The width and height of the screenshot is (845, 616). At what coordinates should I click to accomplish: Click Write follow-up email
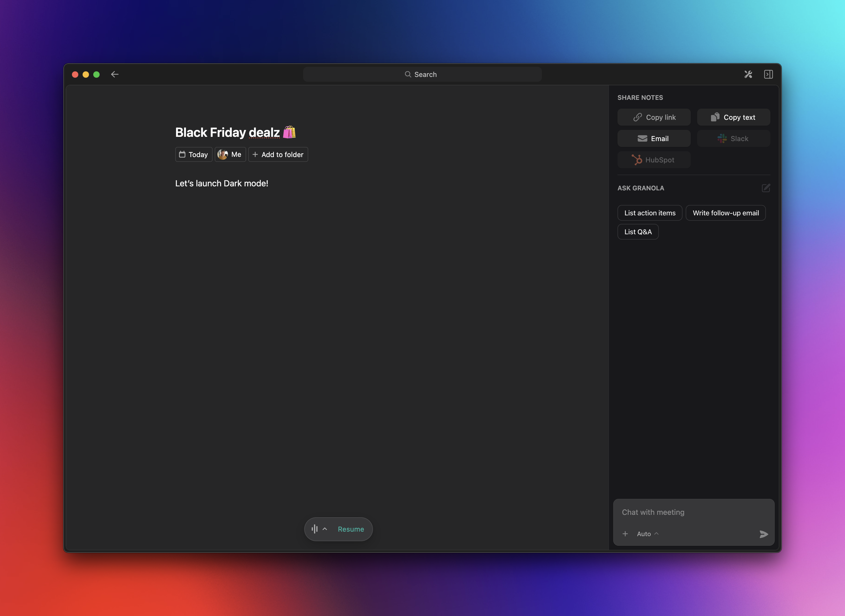click(x=726, y=212)
